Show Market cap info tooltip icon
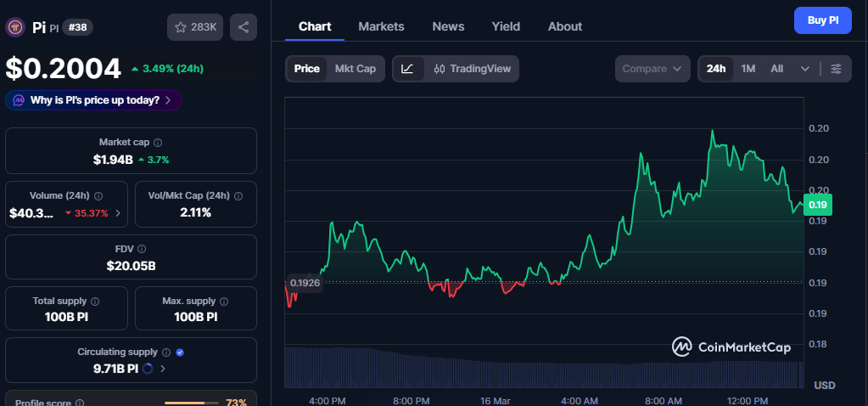 click(158, 143)
